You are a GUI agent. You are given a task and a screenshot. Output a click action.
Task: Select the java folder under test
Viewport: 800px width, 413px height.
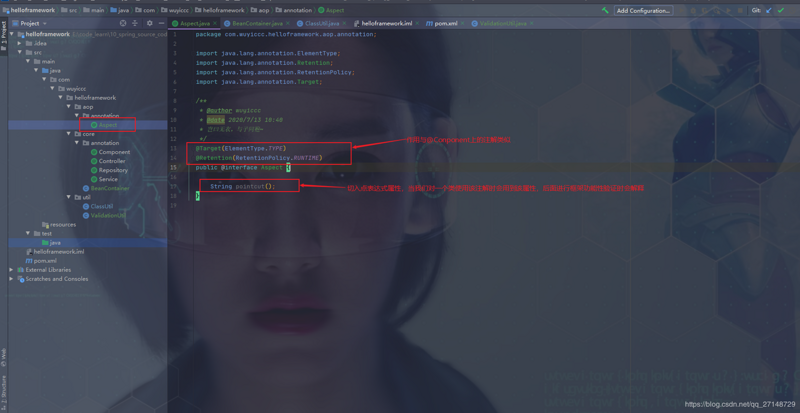[x=51, y=242]
